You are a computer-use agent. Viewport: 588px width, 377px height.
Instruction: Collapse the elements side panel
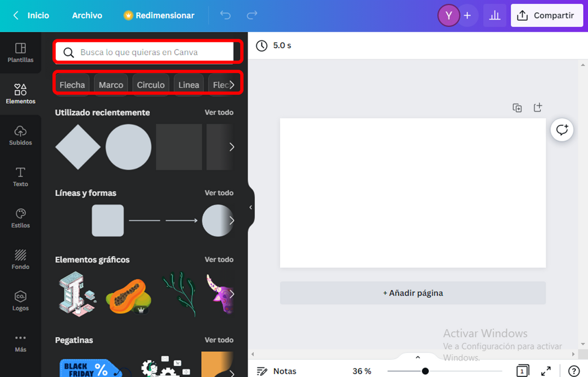coord(251,207)
